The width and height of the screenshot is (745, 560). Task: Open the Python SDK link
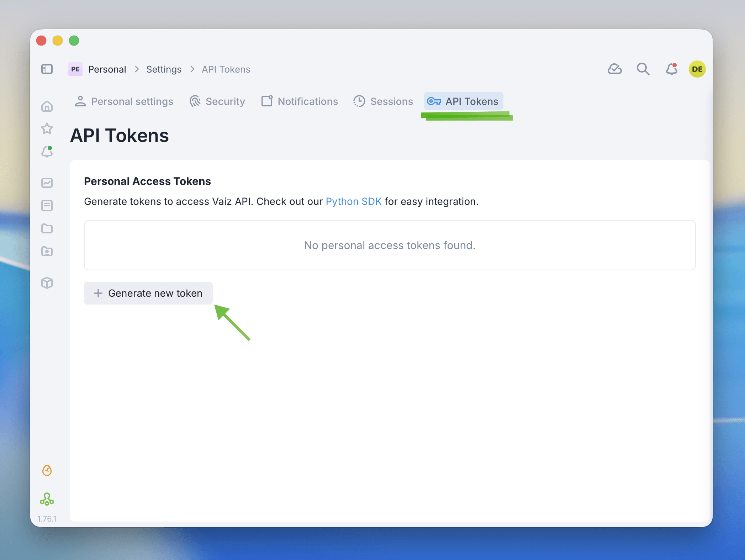(x=353, y=201)
